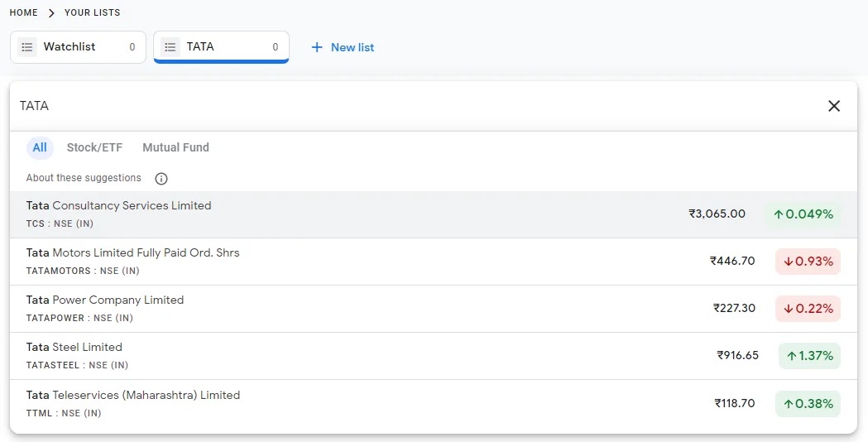Select Tata Power Company Limited
This screenshot has height=442, width=868.
pyautogui.click(x=434, y=309)
